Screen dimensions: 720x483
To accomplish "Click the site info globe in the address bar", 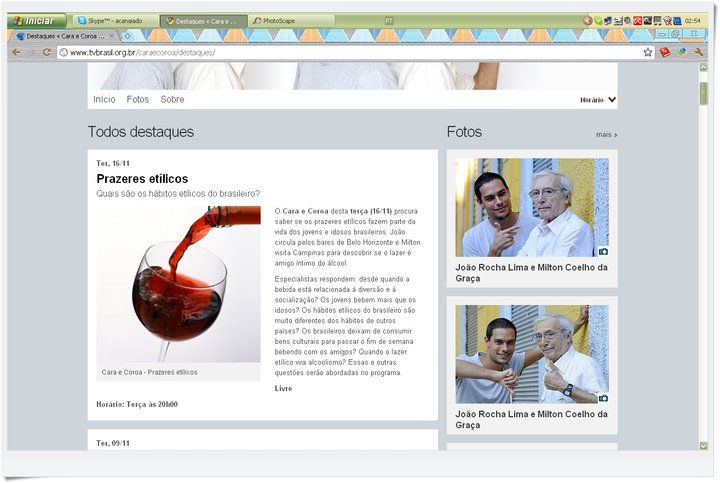I will point(64,52).
